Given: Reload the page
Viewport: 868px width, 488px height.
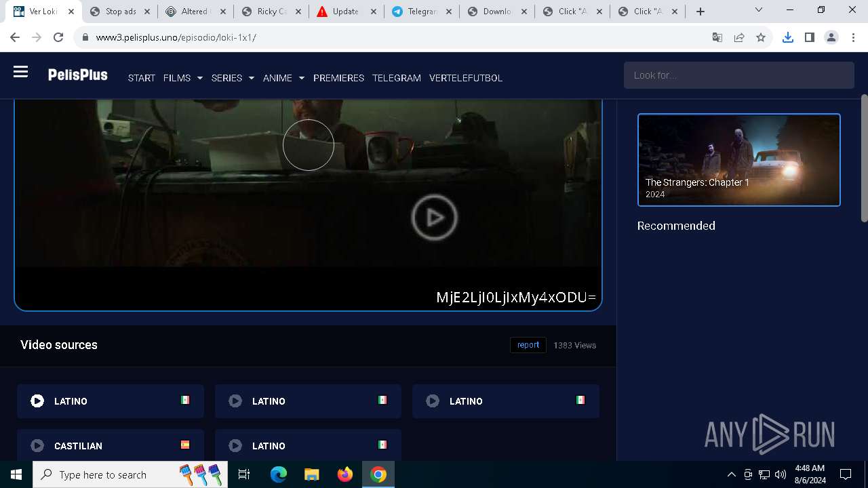Looking at the screenshot, I should point(58,37).
